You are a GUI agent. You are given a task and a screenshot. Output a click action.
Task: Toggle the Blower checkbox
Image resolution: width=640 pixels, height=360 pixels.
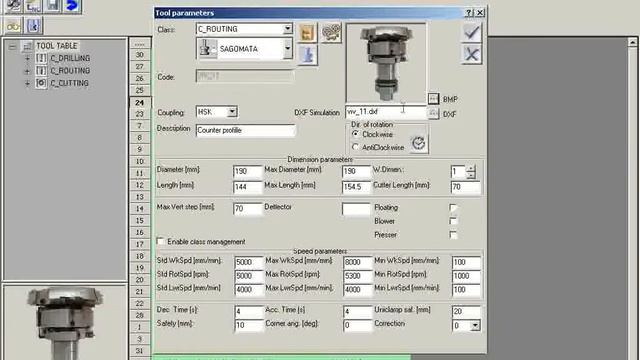[453, 221]
